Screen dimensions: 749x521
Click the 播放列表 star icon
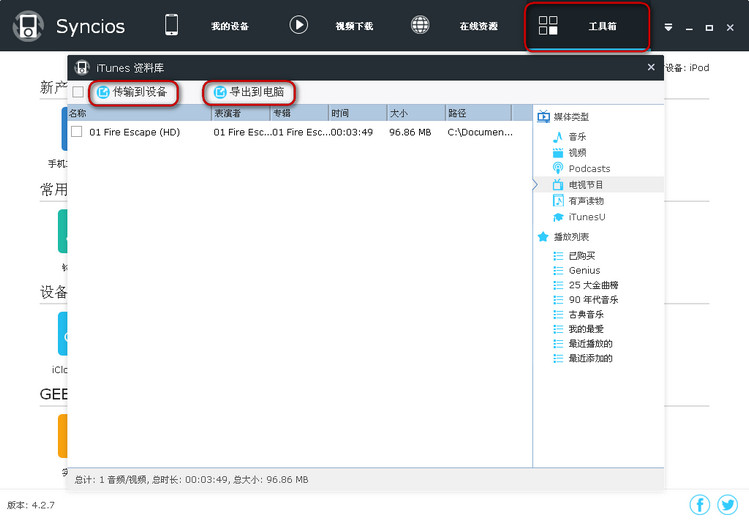click(x=543, y=237)
